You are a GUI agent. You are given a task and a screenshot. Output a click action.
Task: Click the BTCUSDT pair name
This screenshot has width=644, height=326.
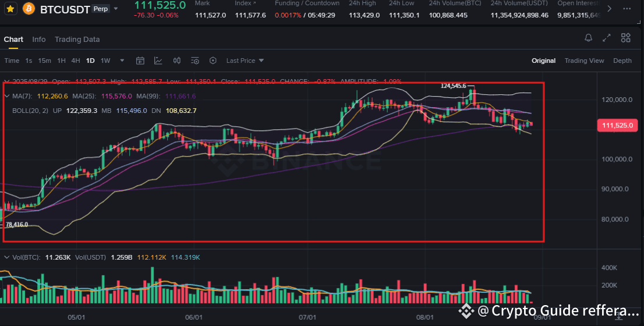pos(65,9)
